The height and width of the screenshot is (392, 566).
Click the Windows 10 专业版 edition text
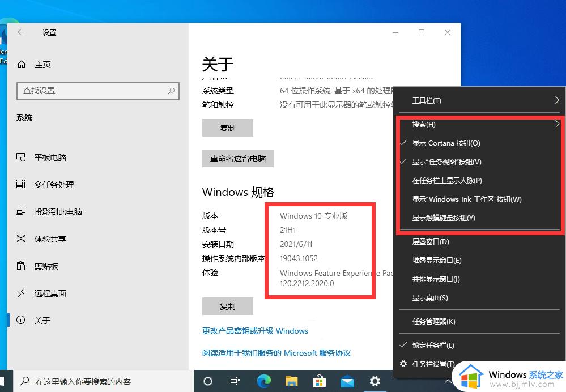[313, 216]
